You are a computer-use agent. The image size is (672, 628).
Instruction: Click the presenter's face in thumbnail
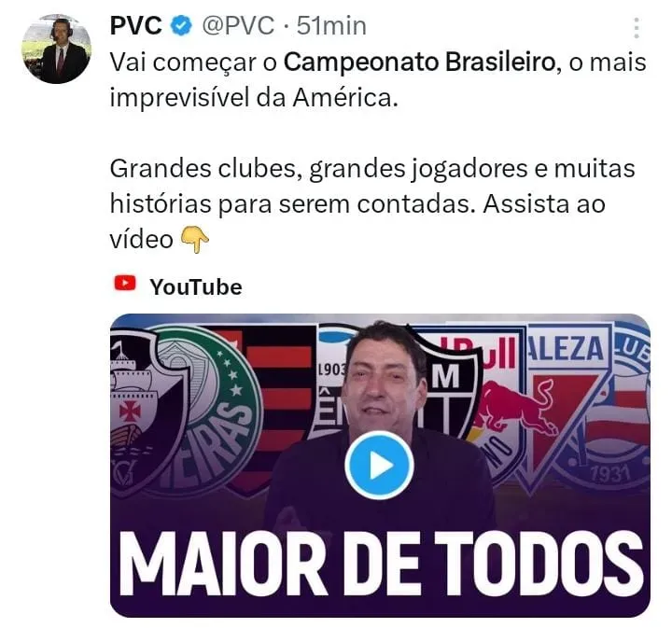[383, 384]
